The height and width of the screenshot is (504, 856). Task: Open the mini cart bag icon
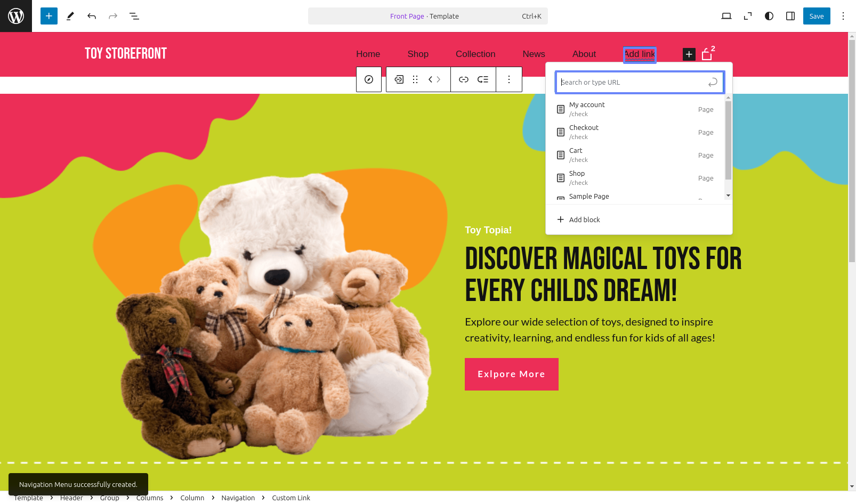click(x=707, y=54)
